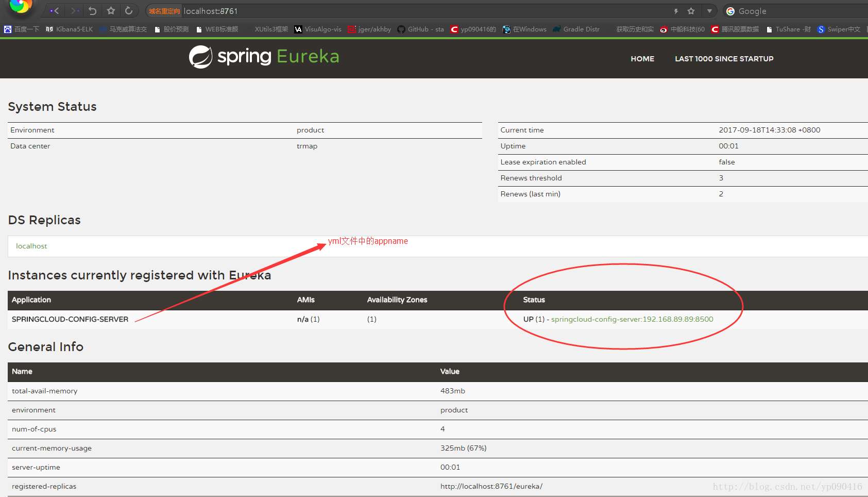This screenshot has width=868, height=497.
Task: Open the Gradle Distr bookmark
Action: pos(576,29)
